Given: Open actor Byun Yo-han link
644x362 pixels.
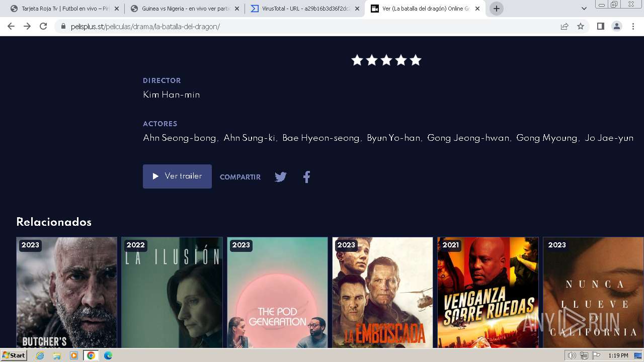Looking at the screenshot, I should coord(393,138).
